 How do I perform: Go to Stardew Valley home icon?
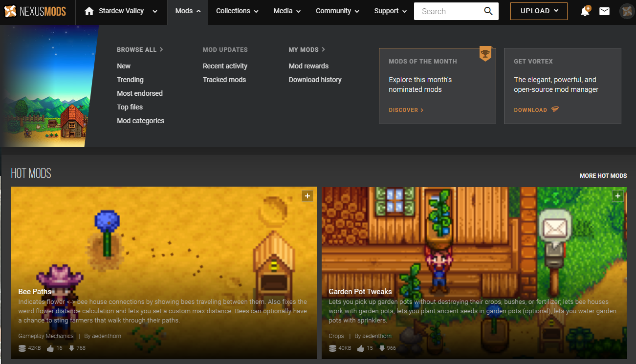tap(89, 11)
